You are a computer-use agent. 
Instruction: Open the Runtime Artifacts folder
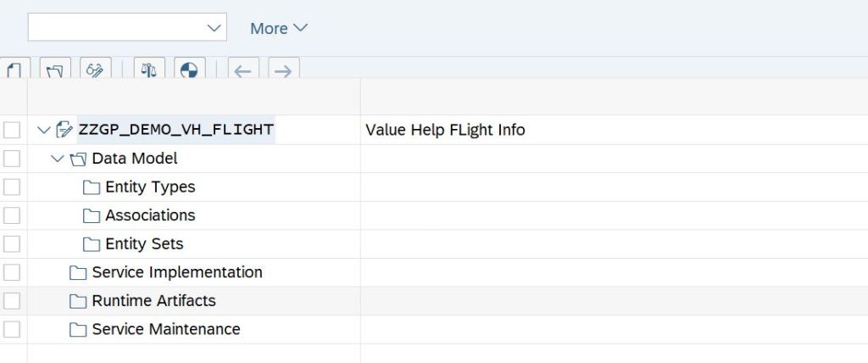(x=153, y=300)
